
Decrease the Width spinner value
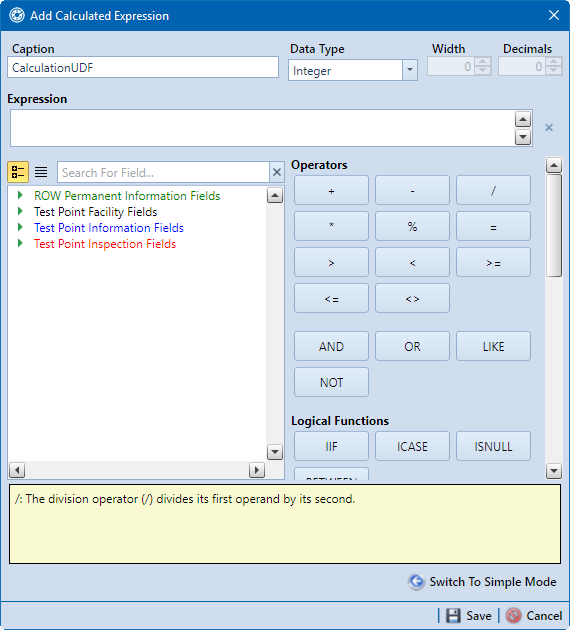coord(482,71)
